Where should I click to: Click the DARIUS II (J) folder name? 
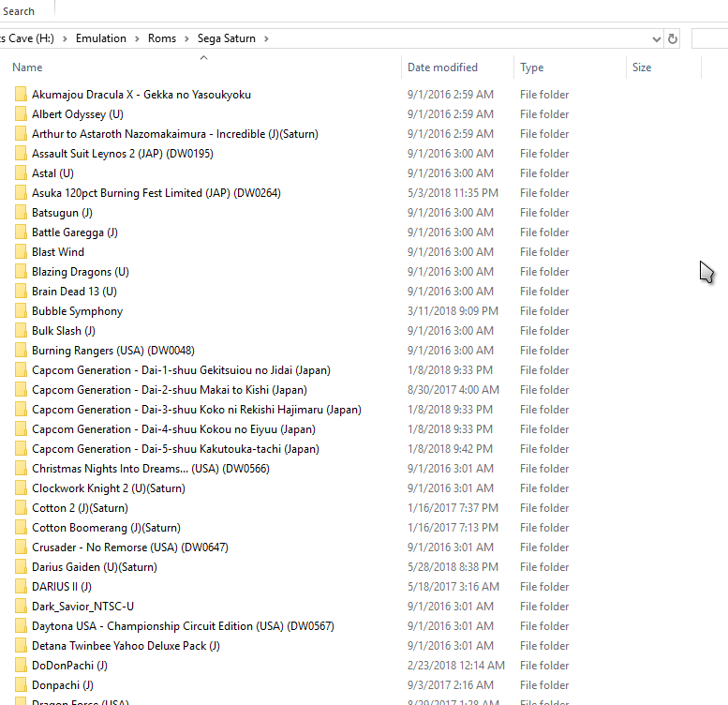(x=62, y=587)
